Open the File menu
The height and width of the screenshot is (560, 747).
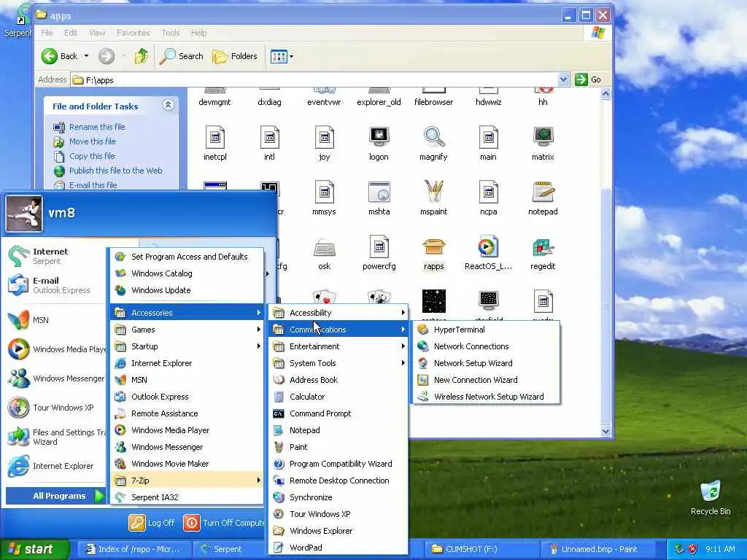47,33
